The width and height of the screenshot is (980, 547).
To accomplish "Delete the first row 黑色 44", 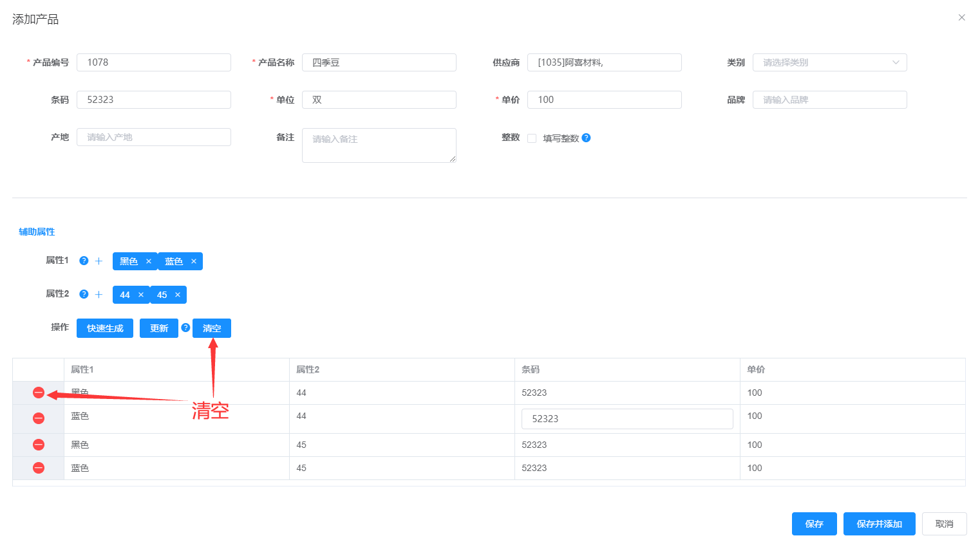I will tap(39, 393).
